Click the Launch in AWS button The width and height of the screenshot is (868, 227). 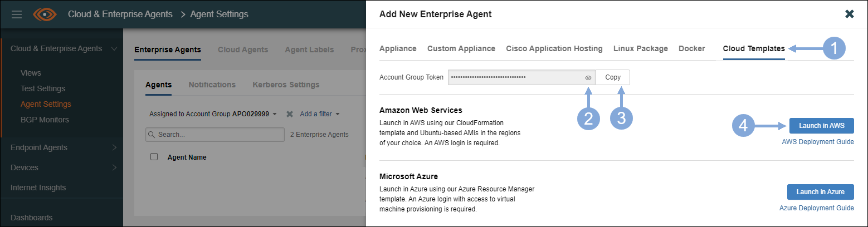(x=822, y=126)
